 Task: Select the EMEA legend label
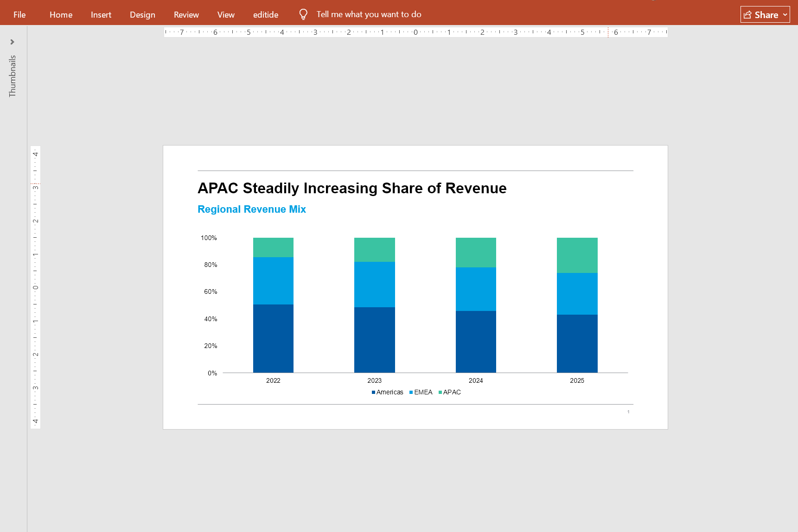click(423, 392)
